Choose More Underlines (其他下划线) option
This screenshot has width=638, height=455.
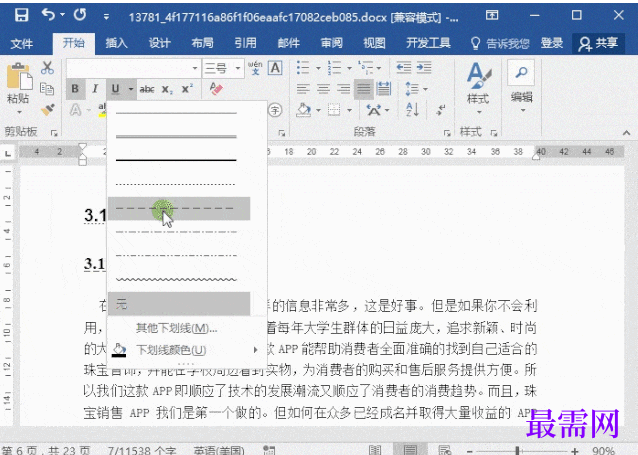tap(176, 327)
